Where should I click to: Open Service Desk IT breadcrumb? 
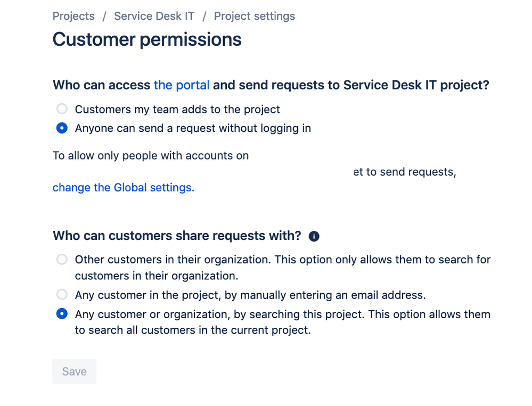coord(154,16)
